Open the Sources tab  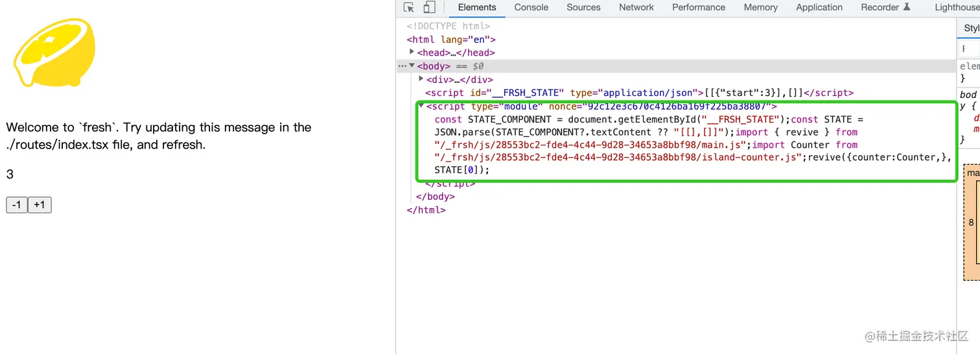583,7
